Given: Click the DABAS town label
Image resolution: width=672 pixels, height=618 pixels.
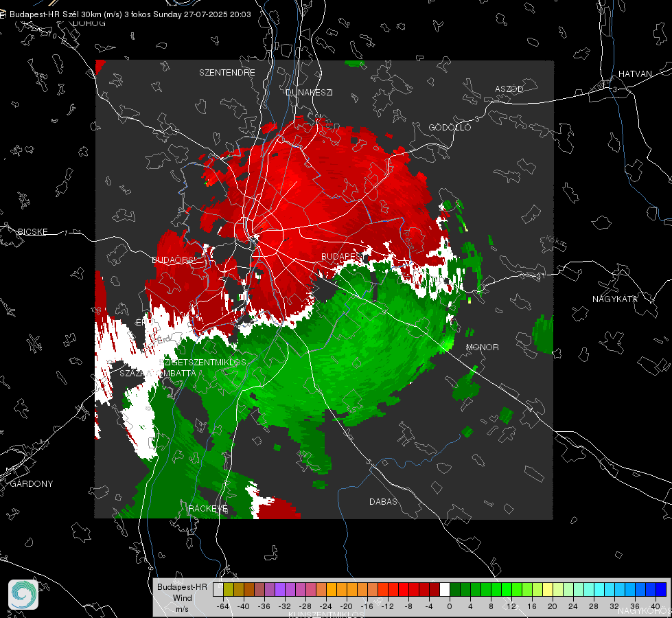Looking at the screenshot, I should click(x=383, y=501).
